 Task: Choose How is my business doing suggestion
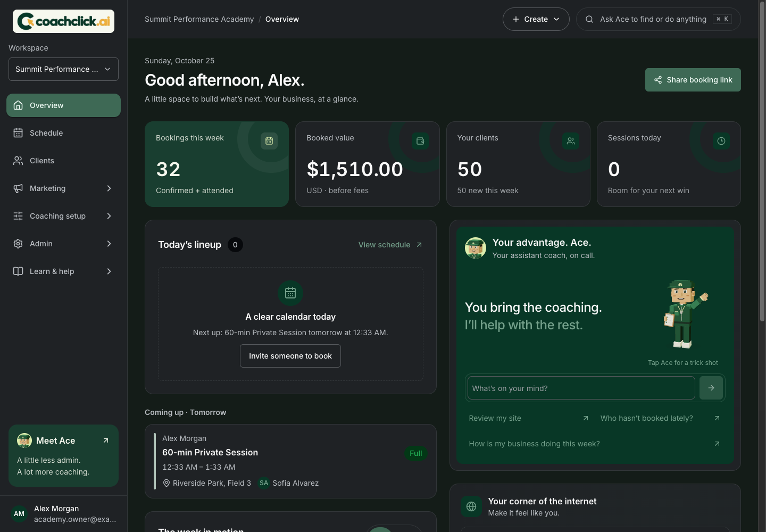coord(595,444)
